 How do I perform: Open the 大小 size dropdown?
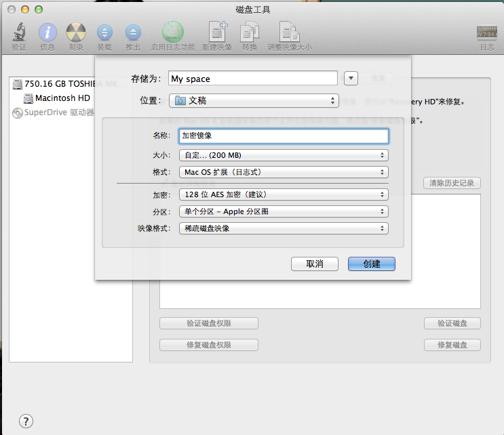[284, 155]
